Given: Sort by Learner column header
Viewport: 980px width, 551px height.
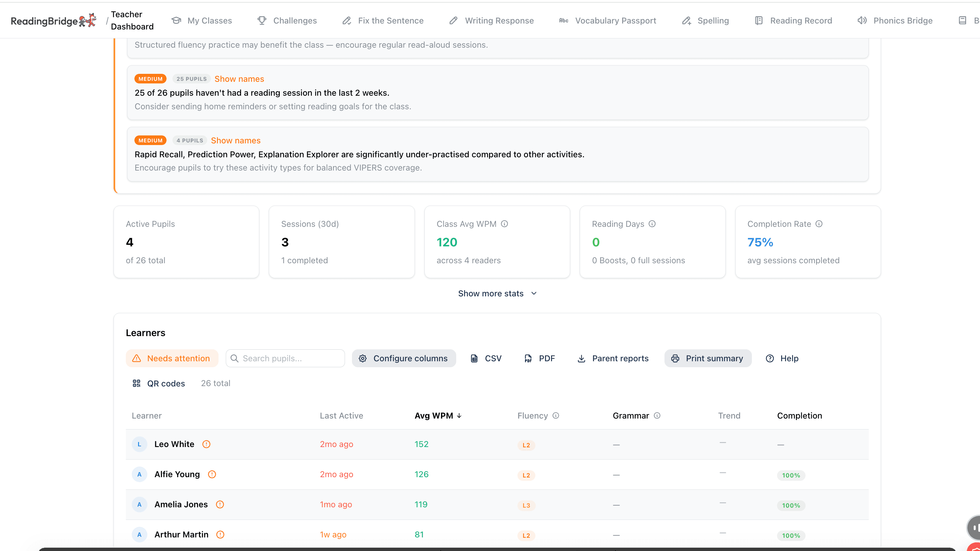Looking at the screenshot, I should click(x=146, y=416).
